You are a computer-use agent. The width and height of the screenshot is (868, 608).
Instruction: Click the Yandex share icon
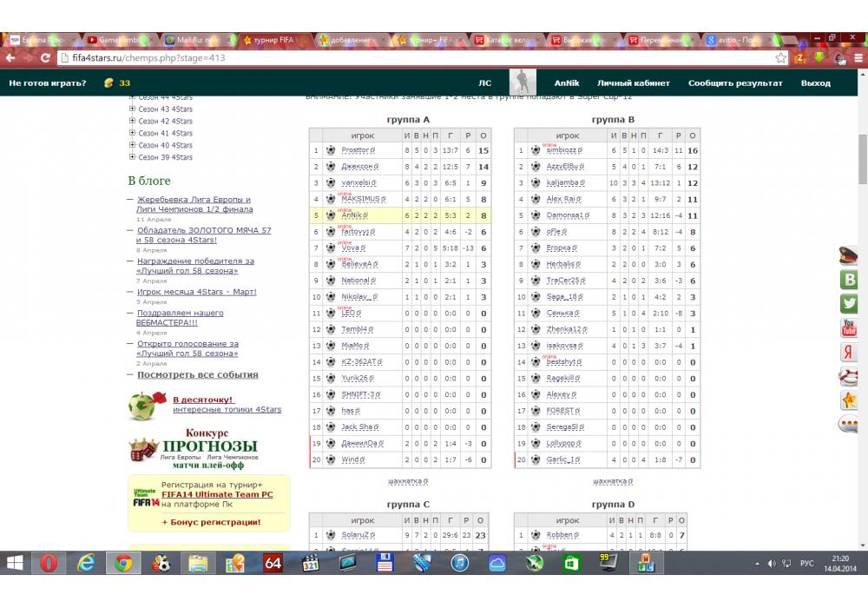click(848, 352)
